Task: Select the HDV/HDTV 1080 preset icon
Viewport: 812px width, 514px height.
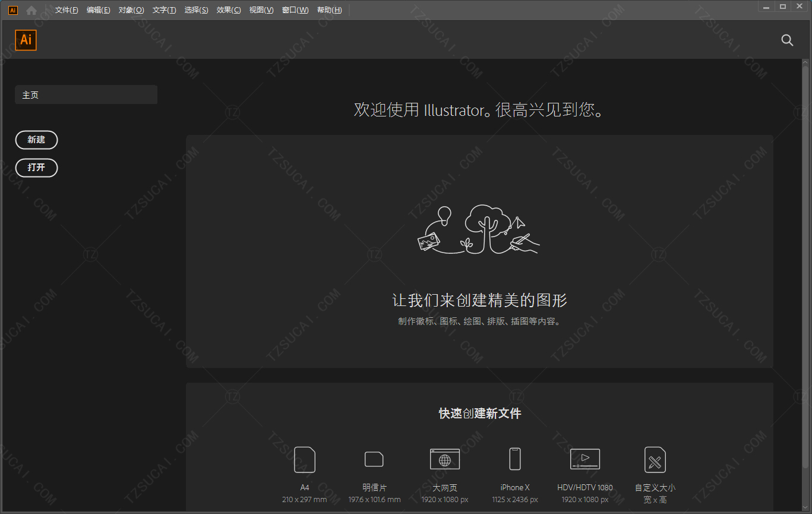Action: click(x=585, y=459)
